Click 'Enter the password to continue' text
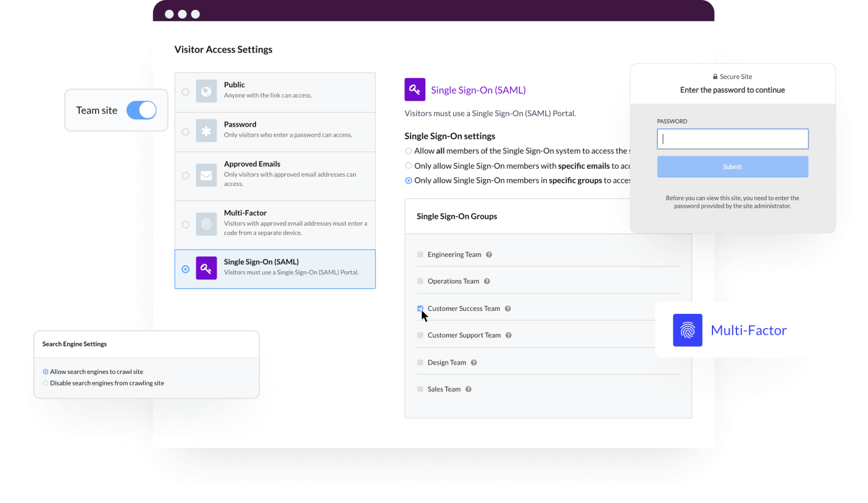 coord(733,90)
